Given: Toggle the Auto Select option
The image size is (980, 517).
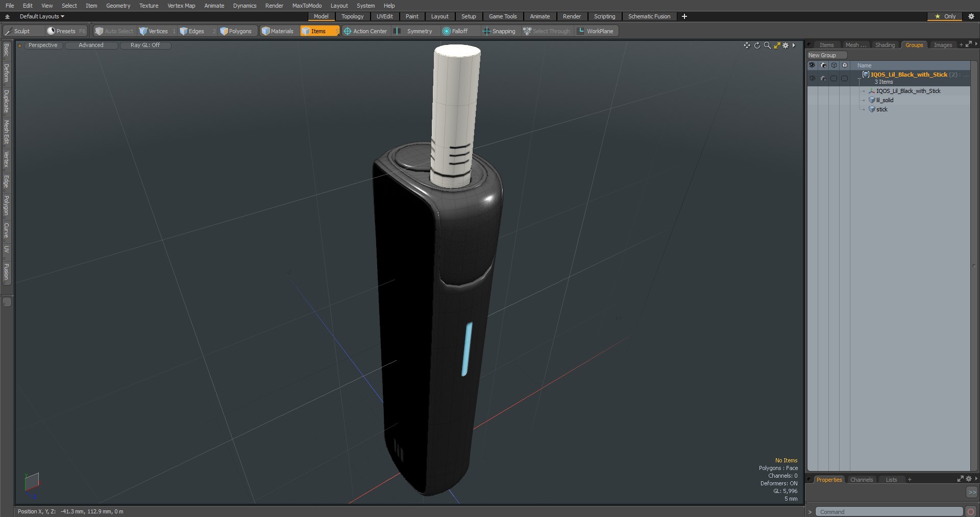Looking at the screenshot, I should [x=114, y=31].
